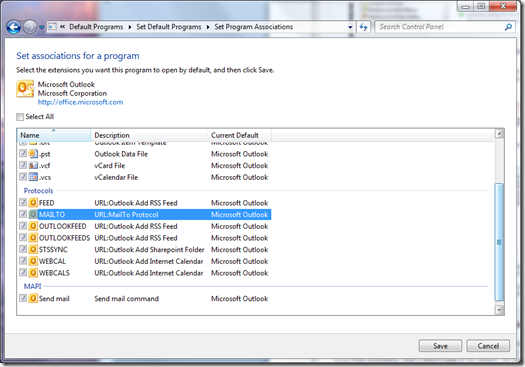525x367 pixels.
Task: Click the URL:MailTo Protocol description
Action: point(126,214)
